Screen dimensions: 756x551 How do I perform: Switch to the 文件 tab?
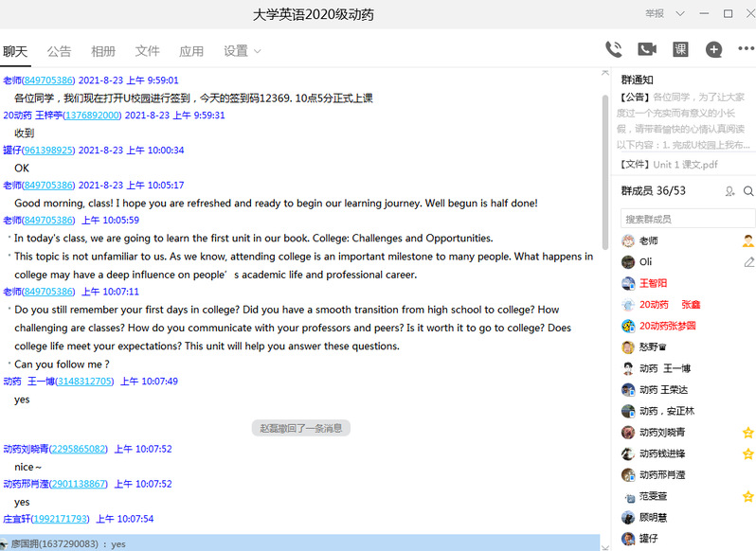[147, 51]
